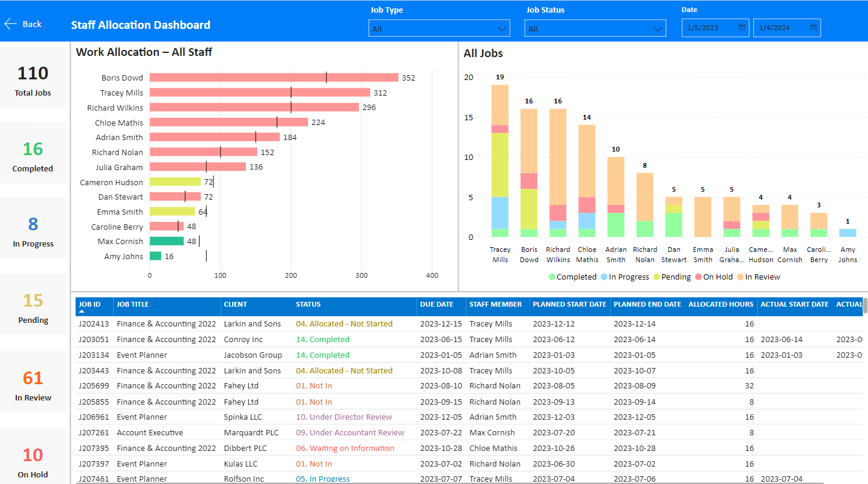Click the In Progress legend color dot
This screenshot has height=484, width=868.
coord(604,277)
